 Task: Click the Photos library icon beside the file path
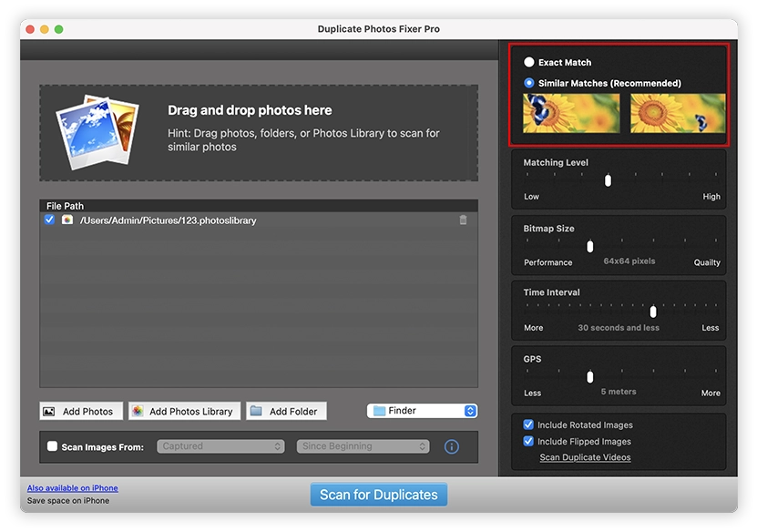(x=67, y=220)
